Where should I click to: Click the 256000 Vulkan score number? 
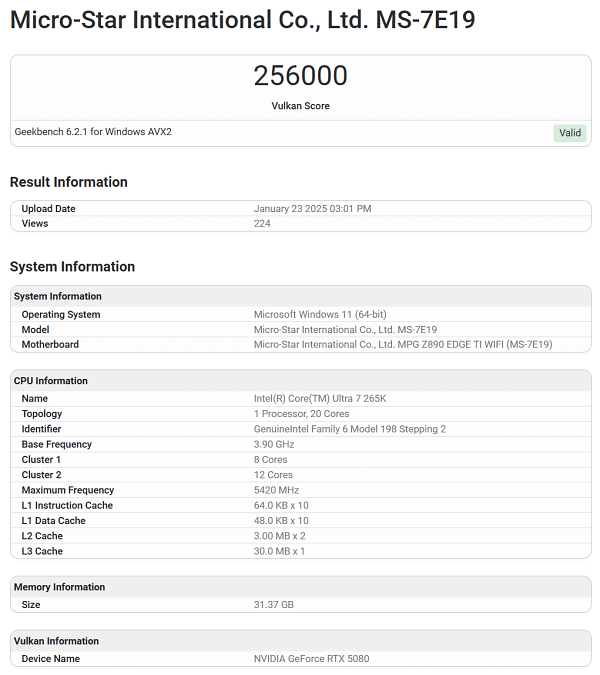[x=300, y=76]
